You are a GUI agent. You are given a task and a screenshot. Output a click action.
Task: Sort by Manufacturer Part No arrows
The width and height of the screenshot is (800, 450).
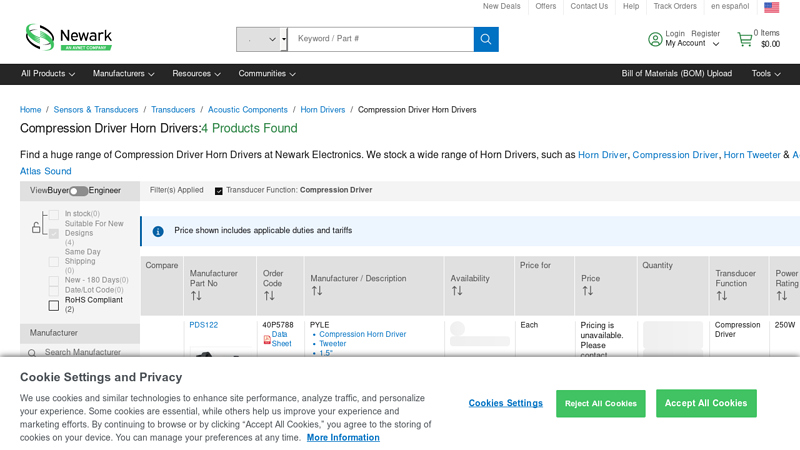pyautogui.click(x=196, y=295)
